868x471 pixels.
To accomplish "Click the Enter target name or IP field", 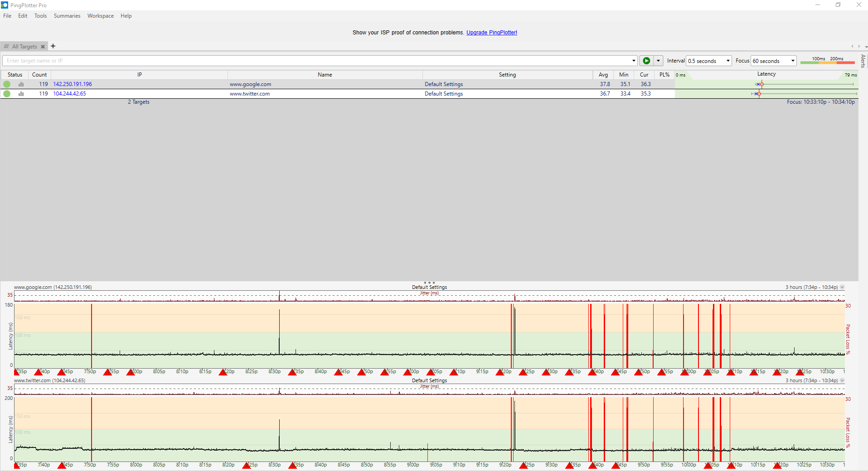I will (317, 61).
